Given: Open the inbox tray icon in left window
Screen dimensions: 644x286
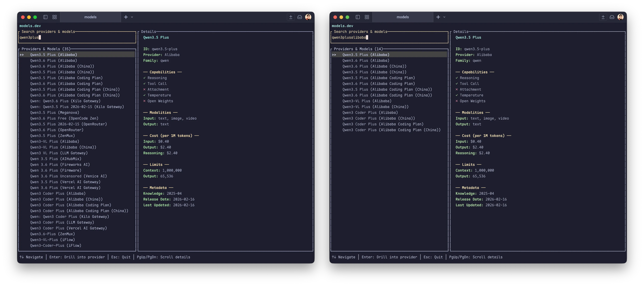Looking at the screenshot, I should coord(300,17).
